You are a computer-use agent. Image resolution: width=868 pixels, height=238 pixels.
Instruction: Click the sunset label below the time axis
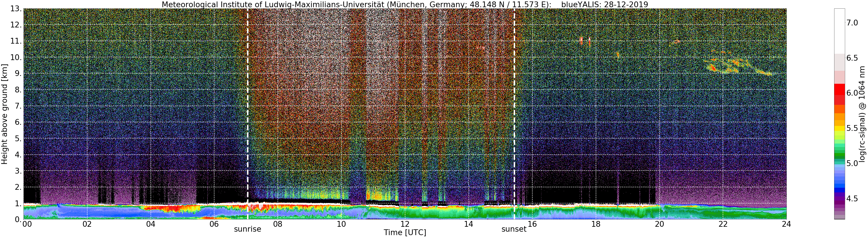pos(513,229)
